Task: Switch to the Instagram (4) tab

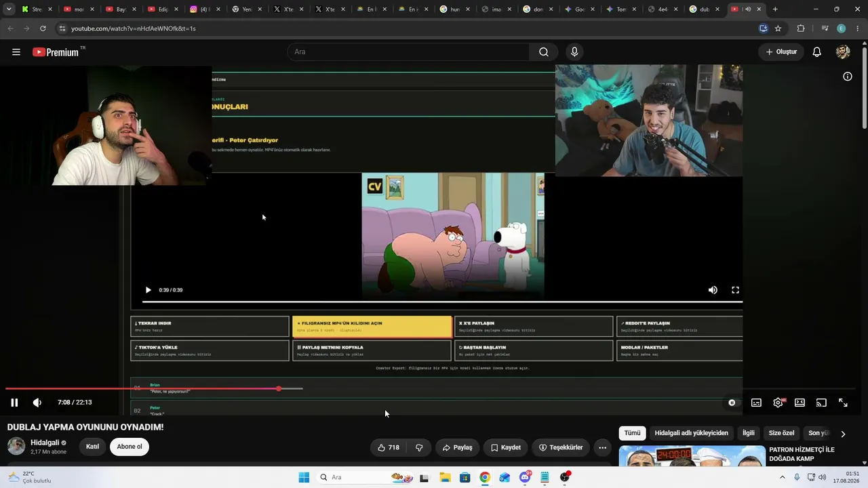Action: click(x=205, y=9)
